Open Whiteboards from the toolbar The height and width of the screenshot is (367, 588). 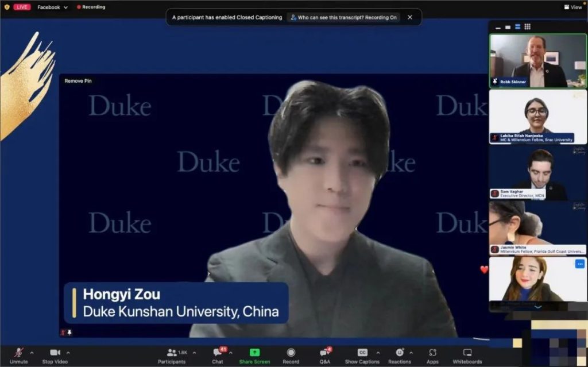click(x=467, y=353)
